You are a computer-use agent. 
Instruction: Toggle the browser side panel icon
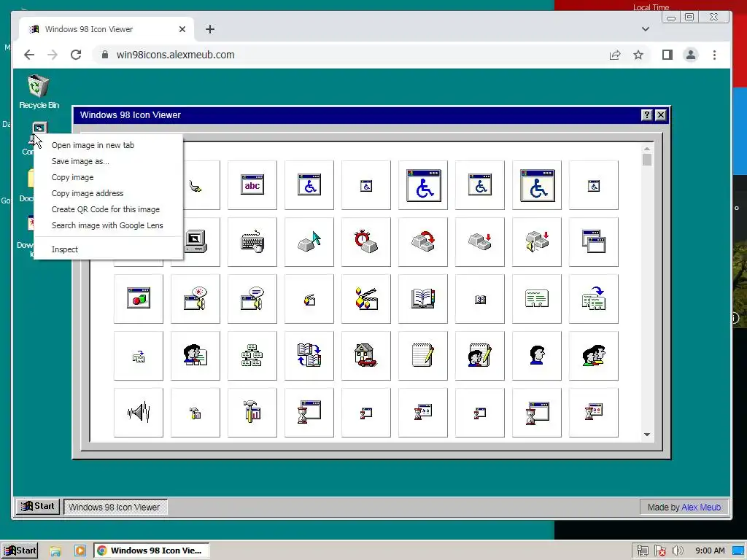[x=667, y=55]
